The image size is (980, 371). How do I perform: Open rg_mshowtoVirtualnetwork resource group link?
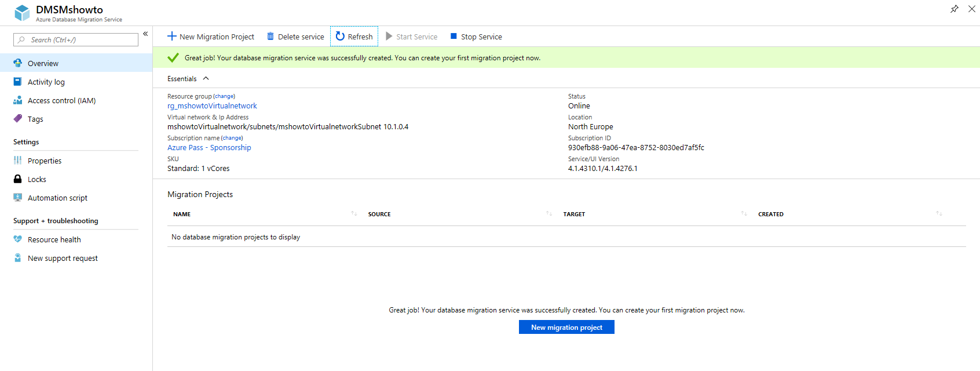point(212,106)
